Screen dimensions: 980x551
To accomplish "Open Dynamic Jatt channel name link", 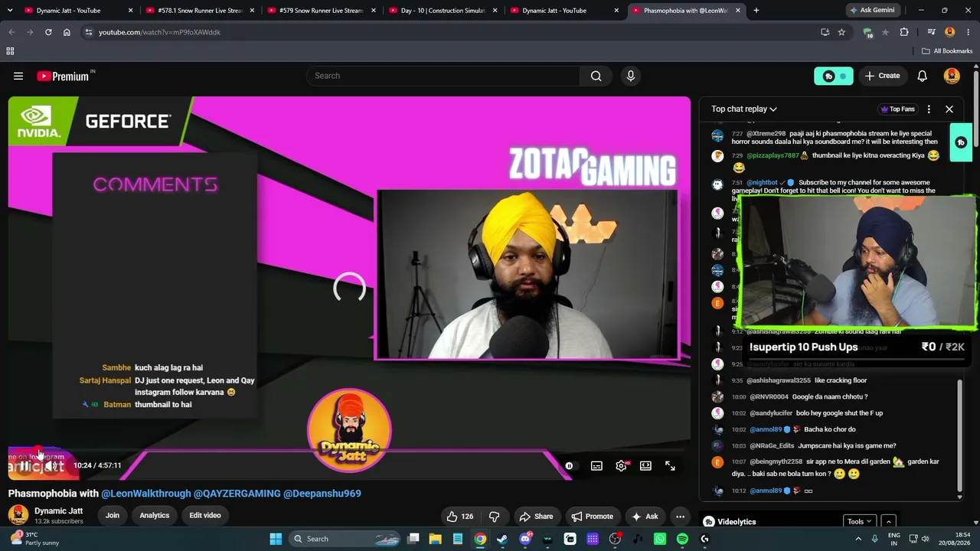I will pyautogui.click(x=58, y=511).
